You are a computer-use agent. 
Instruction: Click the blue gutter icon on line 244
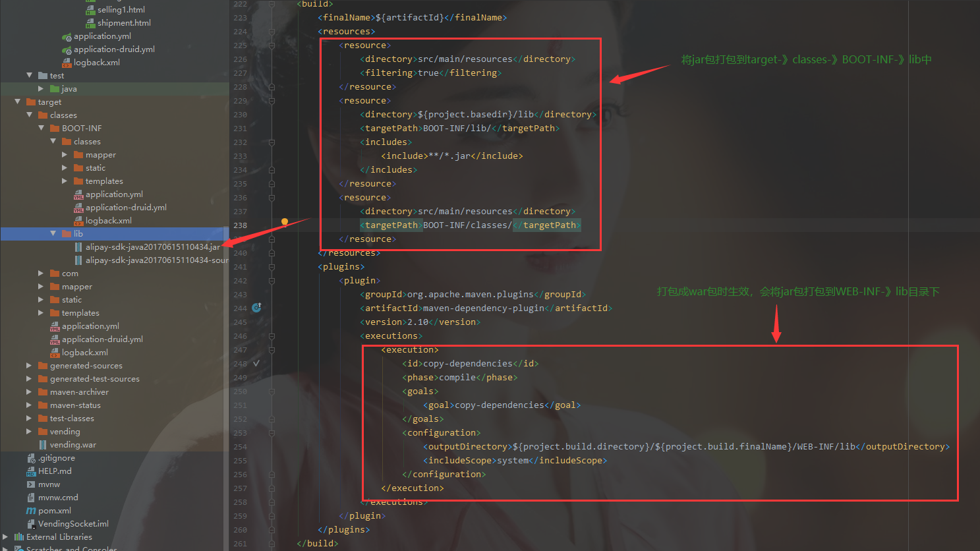(256, 307)
